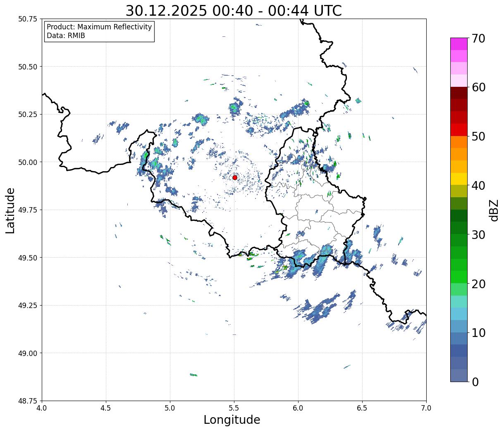Click the 'dBZ' colorbar label

[494, 210]
